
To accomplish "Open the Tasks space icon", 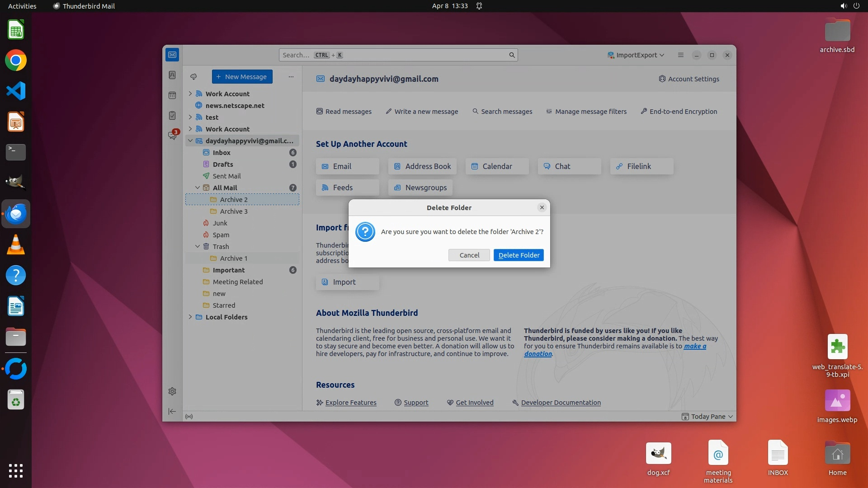I will (x=172, y=116).
